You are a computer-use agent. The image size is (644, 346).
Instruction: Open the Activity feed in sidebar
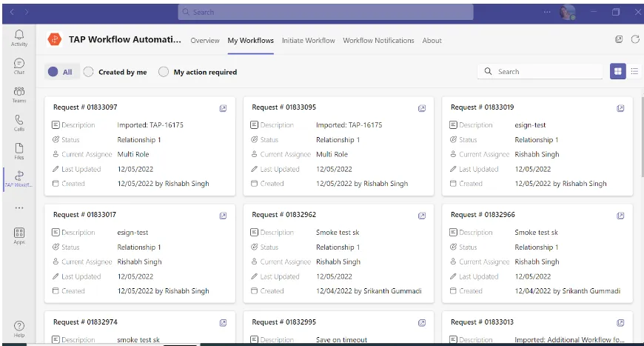19,37
